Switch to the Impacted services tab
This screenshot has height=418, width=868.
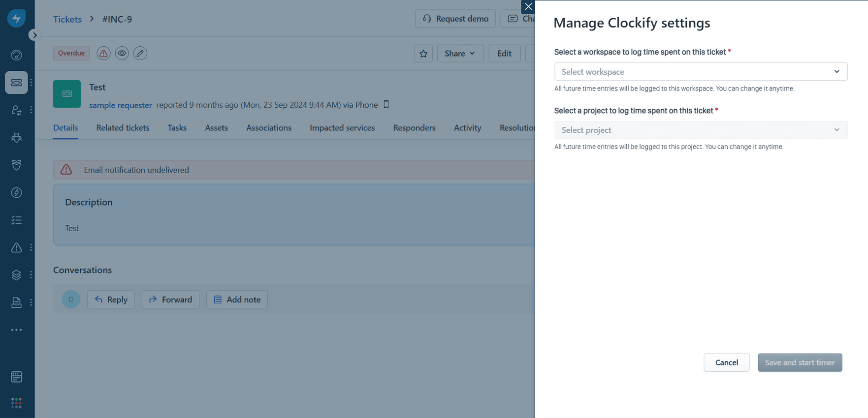(x=342, y=128)
